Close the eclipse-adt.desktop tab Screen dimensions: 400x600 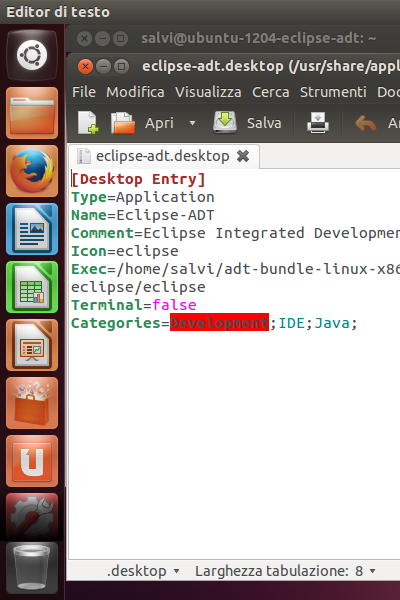[x=243, y=156]
